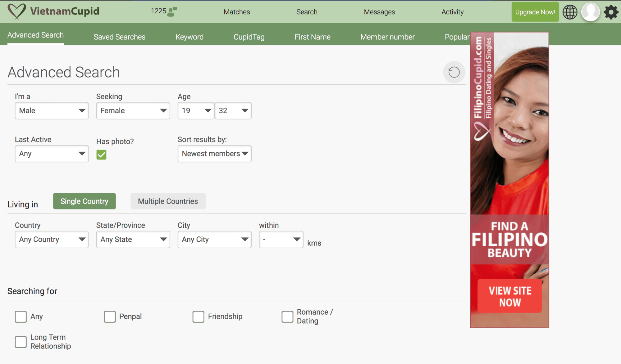
Task: Click the Upgrade Now button
Action: 535,12
